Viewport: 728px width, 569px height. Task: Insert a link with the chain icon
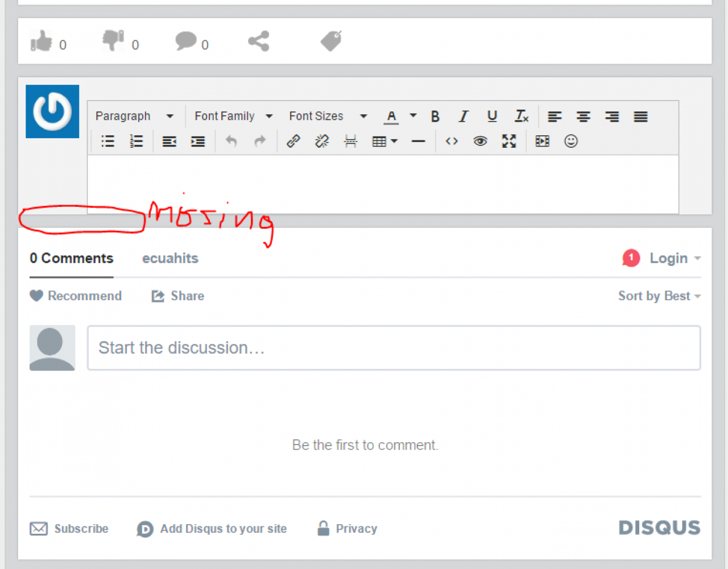click(x=293, y=141)
